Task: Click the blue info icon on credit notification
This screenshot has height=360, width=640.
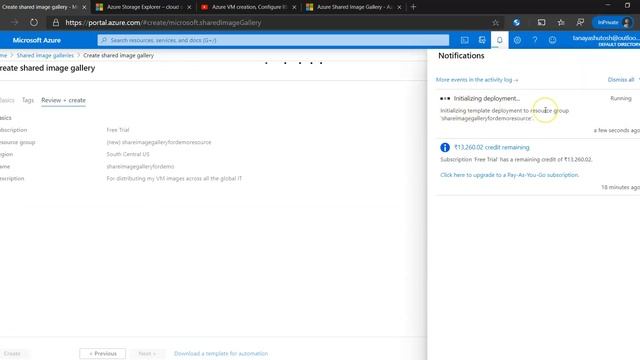Action: tap(445, 147)
